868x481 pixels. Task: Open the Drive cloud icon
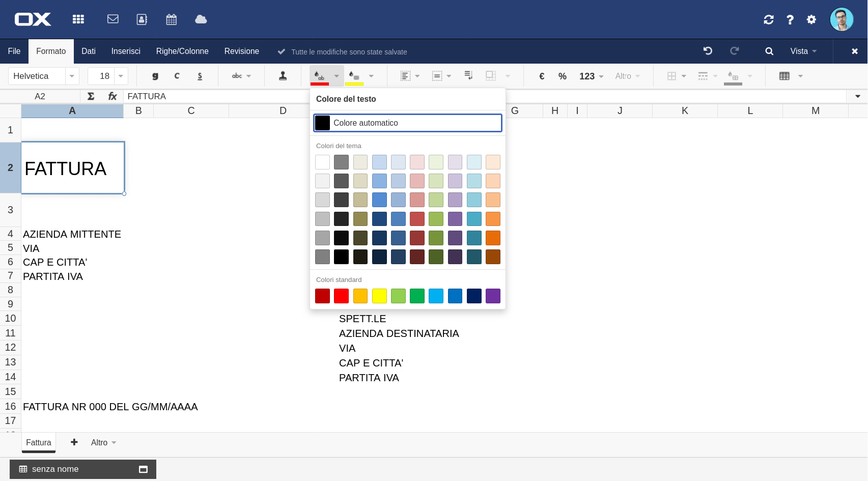[x=201, y=19]
